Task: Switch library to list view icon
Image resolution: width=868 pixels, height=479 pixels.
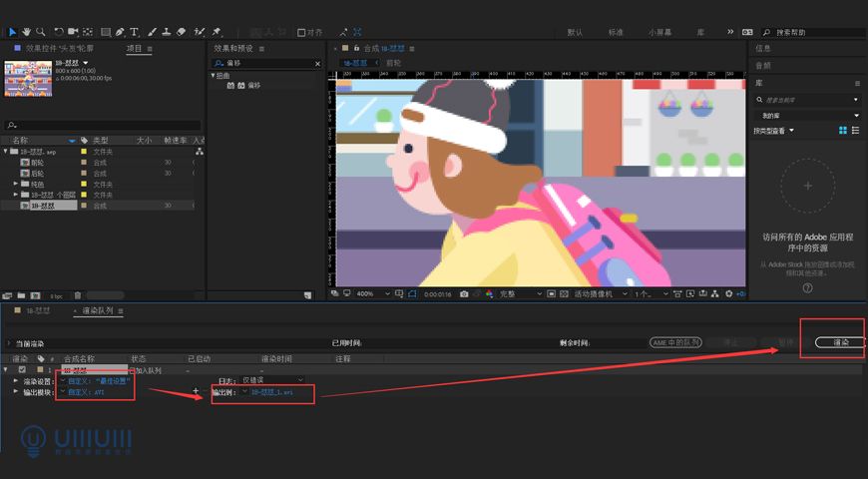Action: [x=856, y=131]
